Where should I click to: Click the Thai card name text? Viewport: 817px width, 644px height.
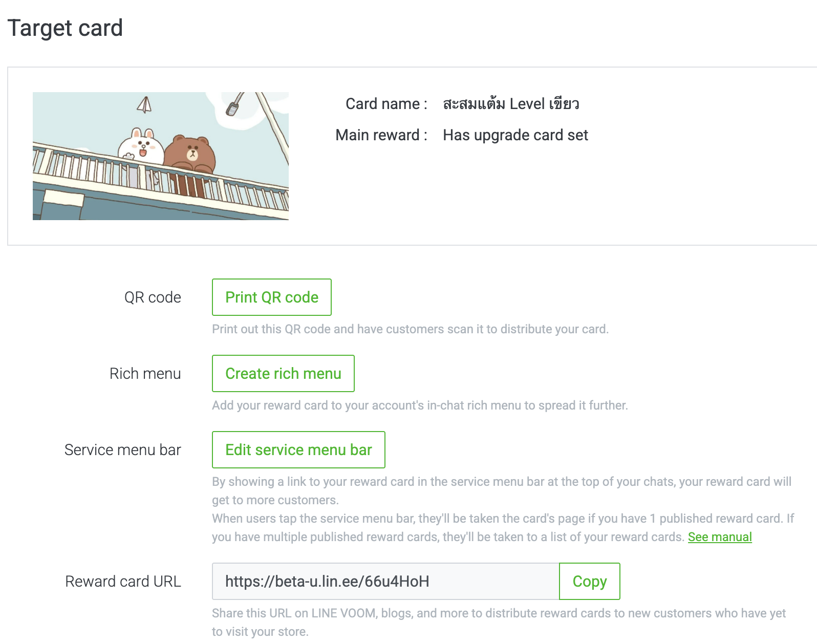point(510,104)
